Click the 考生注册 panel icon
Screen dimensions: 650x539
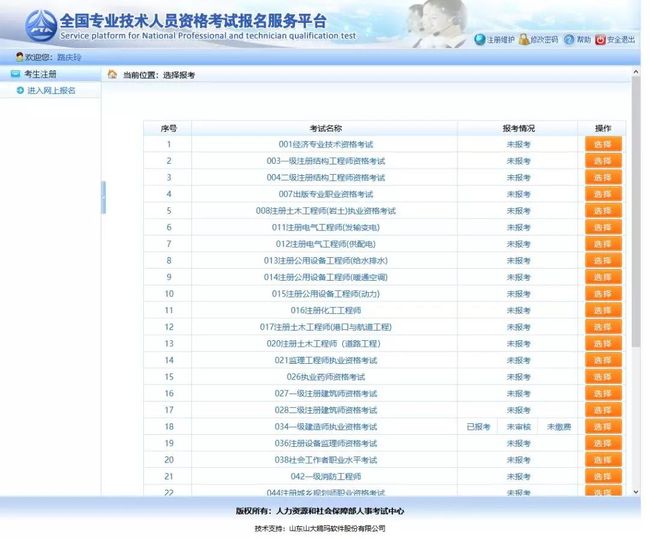click(15, 74)
